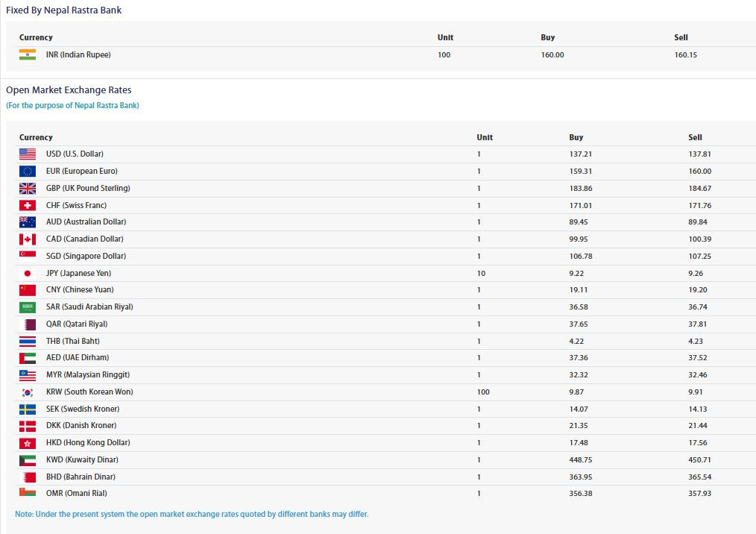Screen dimensions: 756x534
Task: Click the South Korean flag icon
Action: point(28,392)
